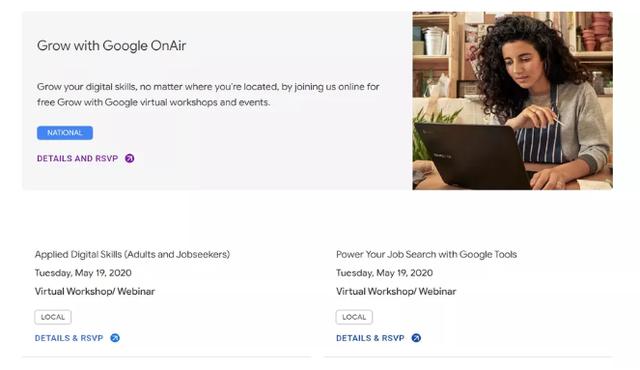
Task: Click the photo of woman using laptop
Action: tap(512, 101)
